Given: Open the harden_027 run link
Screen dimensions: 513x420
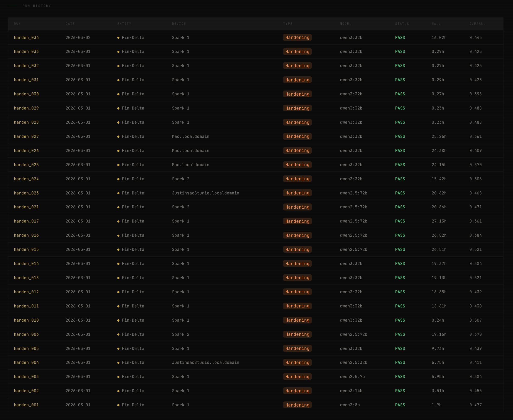Looking at the screenshot, I should [x=26, y=136].
